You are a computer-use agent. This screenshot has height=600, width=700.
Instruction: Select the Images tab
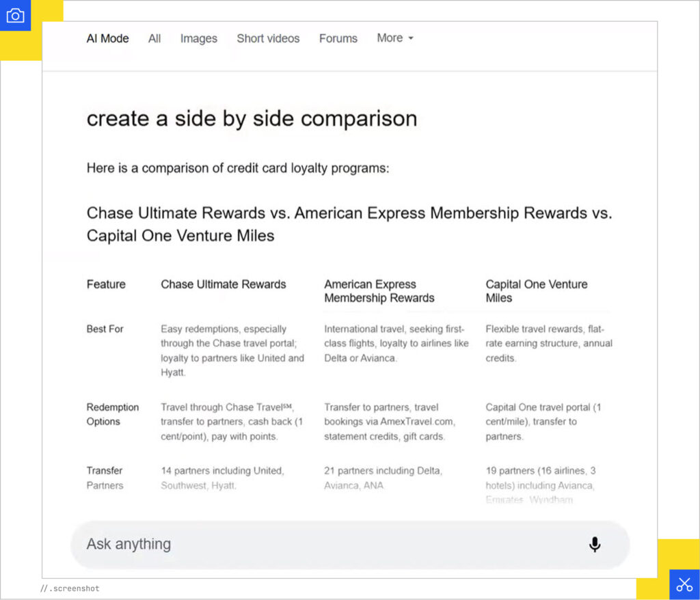[x=198, y=38]
